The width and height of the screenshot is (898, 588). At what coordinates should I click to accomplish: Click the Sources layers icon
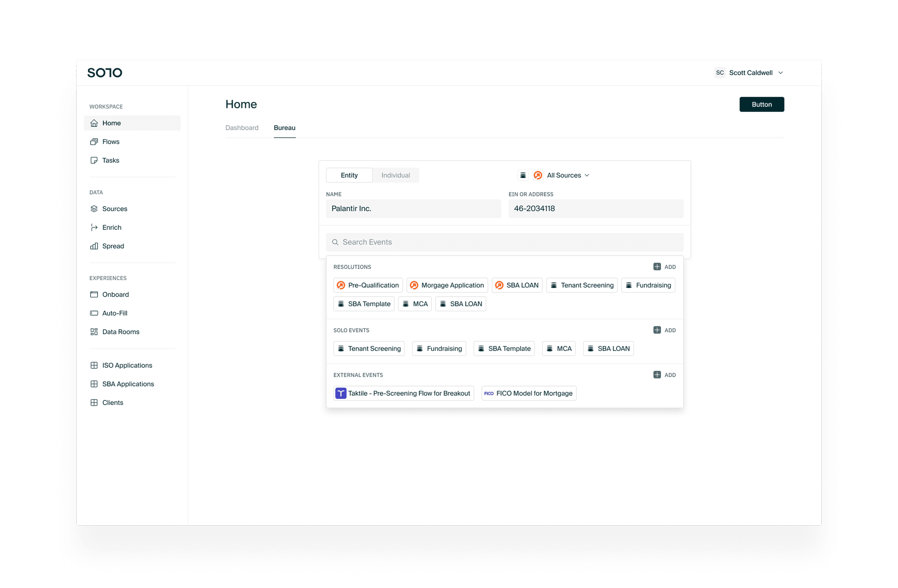(x=94, y=209)
